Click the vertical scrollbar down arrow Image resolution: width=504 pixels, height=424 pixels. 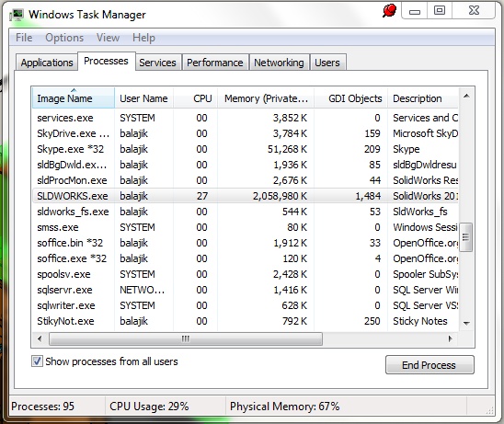tap(466, 323)
